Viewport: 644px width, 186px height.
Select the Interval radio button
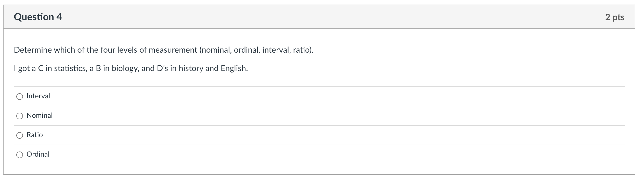[20, 96]
